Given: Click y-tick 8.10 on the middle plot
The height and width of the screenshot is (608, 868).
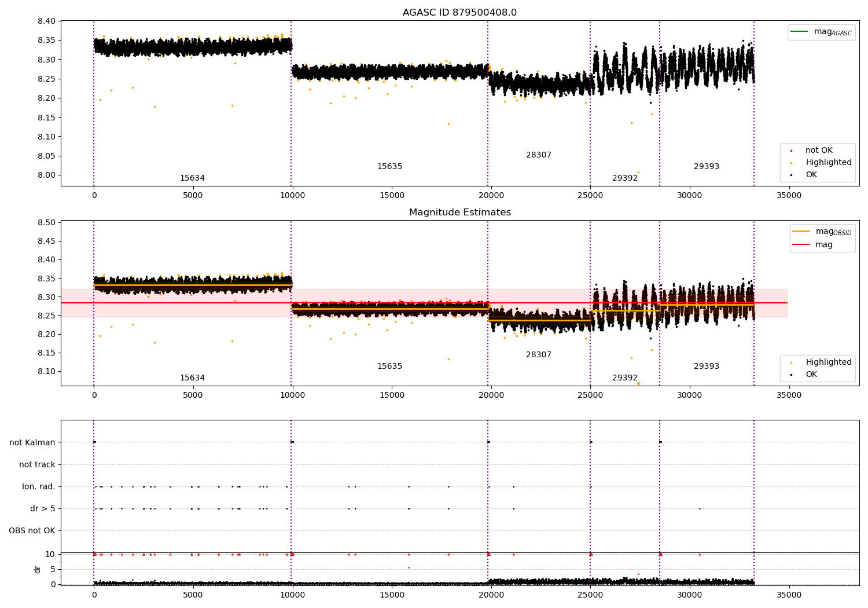Looking at the screenshot, I should tap(46, 372).
